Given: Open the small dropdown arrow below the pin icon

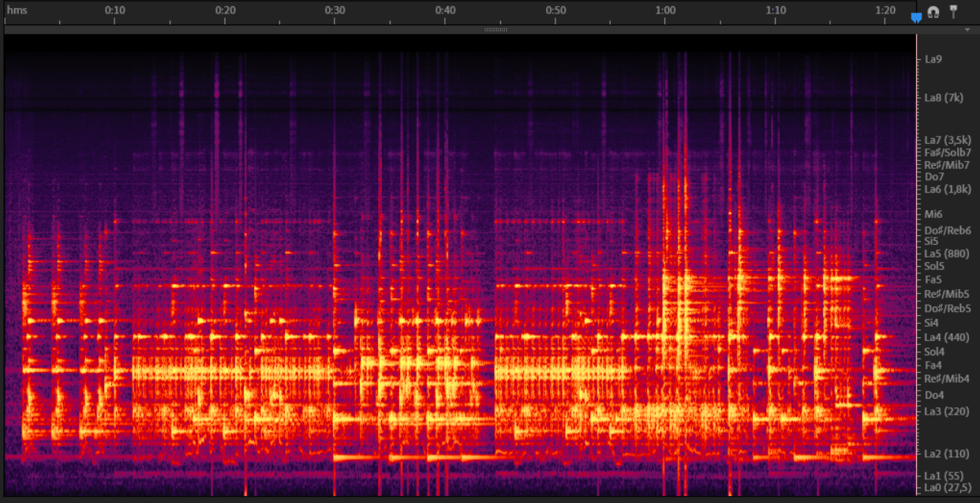Looking at the screenshot, I should click(967, 30).
